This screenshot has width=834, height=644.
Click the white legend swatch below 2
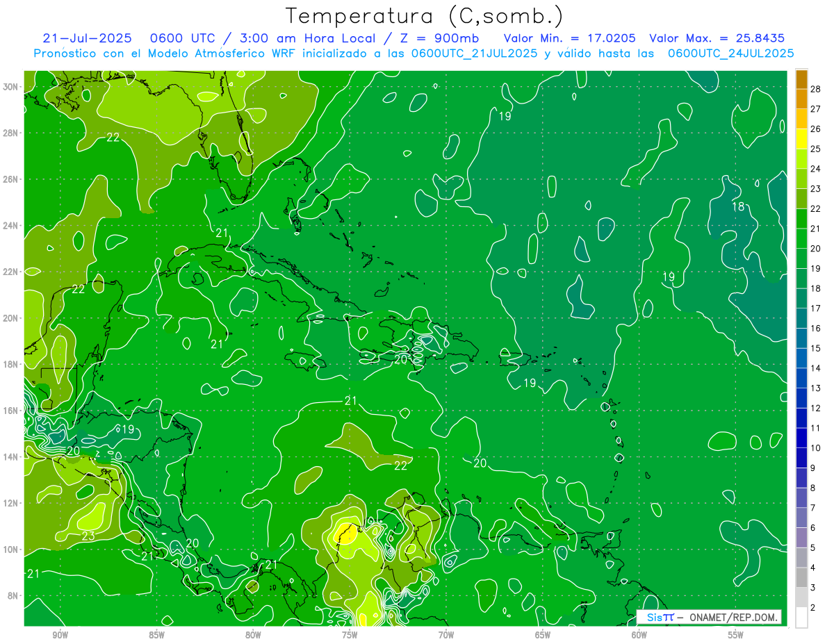click(801, 617)
